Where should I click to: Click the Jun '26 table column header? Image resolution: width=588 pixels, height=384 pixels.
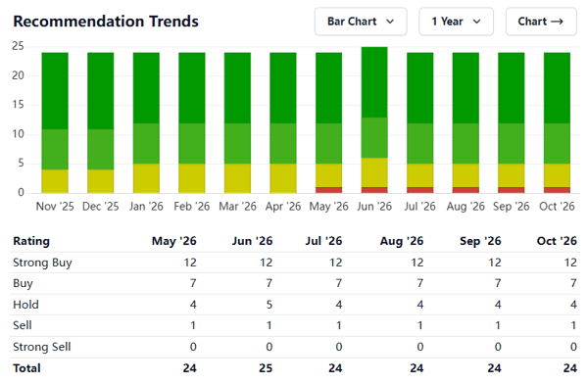[x=252, y=241]
